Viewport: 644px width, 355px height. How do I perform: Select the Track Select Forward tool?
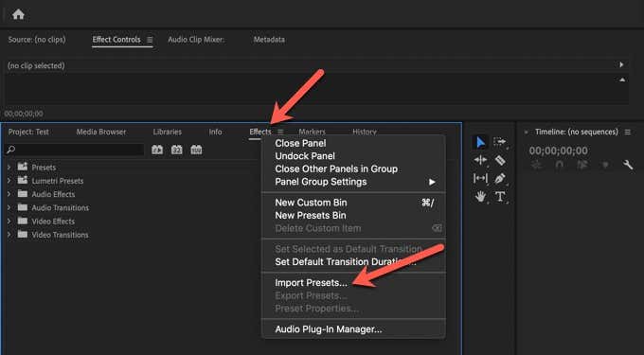[x=499, y=142]
